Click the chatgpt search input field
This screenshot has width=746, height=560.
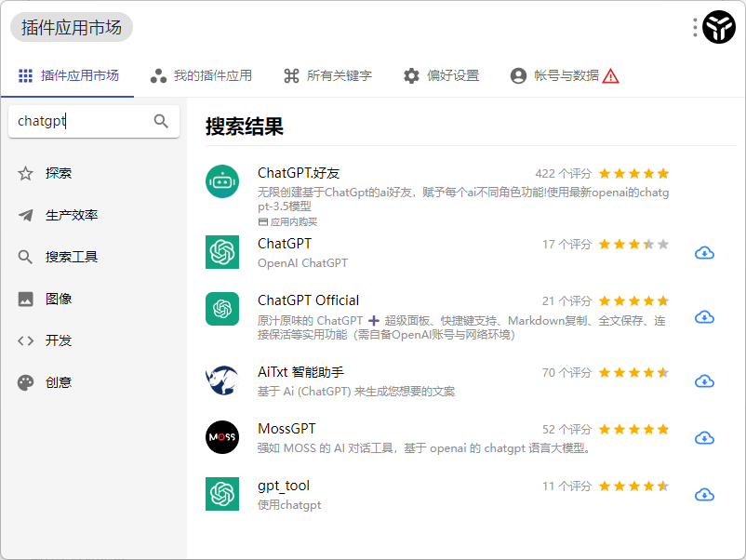79,121
